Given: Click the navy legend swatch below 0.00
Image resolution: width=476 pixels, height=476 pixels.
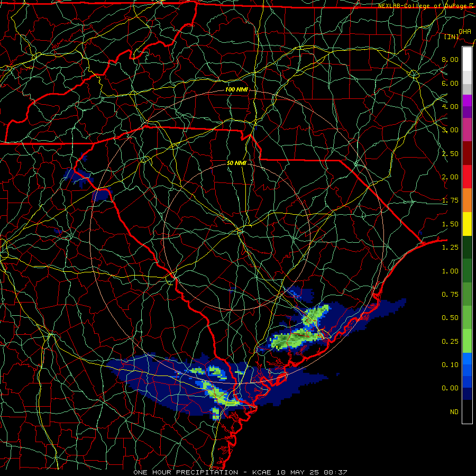Looking at the screenshot, I should click(467, 395).
